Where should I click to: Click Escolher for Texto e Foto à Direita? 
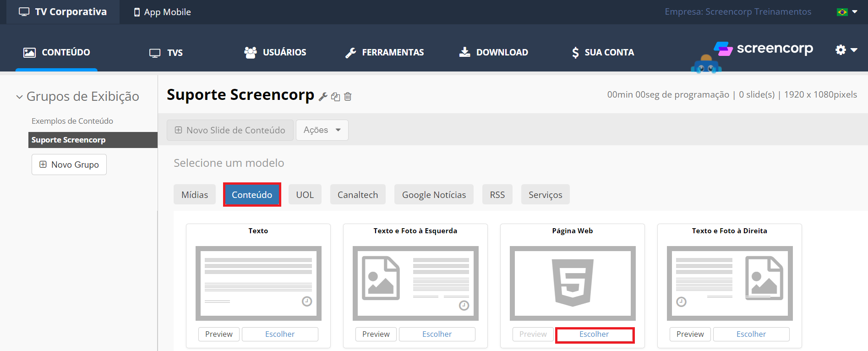click(751, 334)
